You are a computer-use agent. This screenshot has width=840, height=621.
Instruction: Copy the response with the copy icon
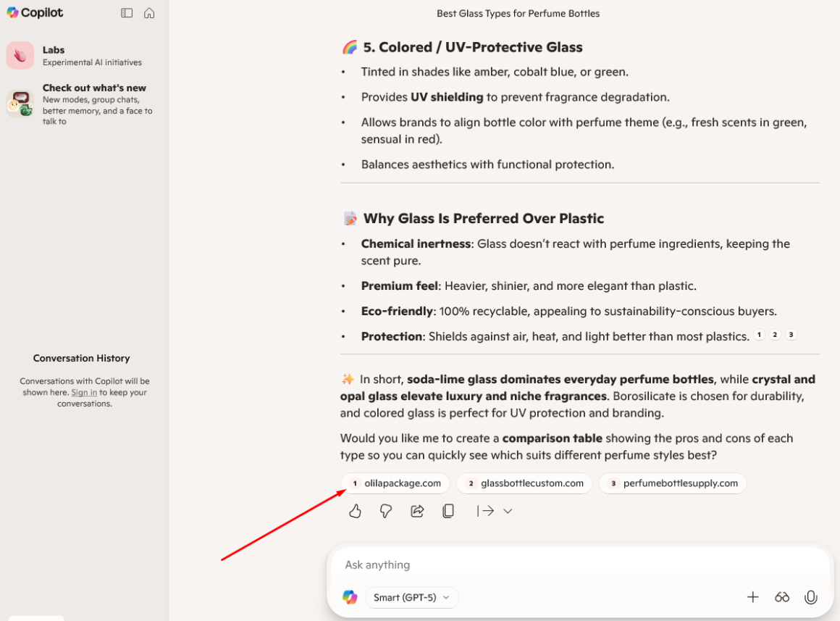(x=448, y=511)
